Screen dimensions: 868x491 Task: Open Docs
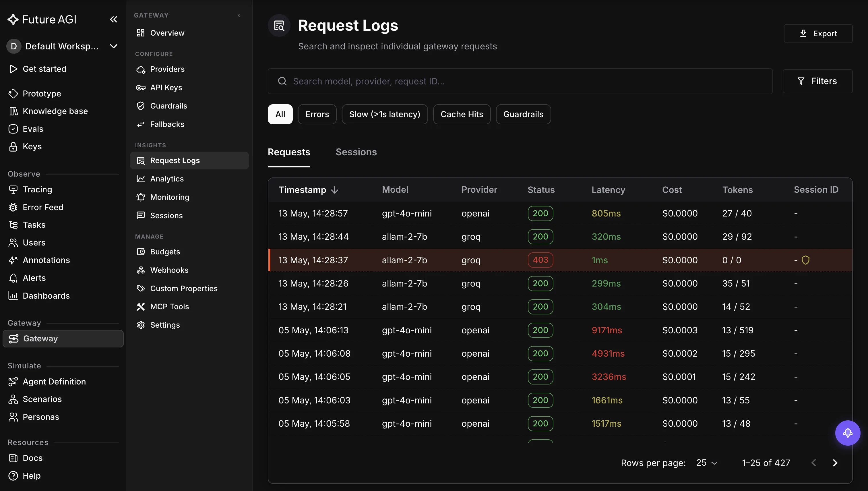pyautogui.click(x=32, y=458)
